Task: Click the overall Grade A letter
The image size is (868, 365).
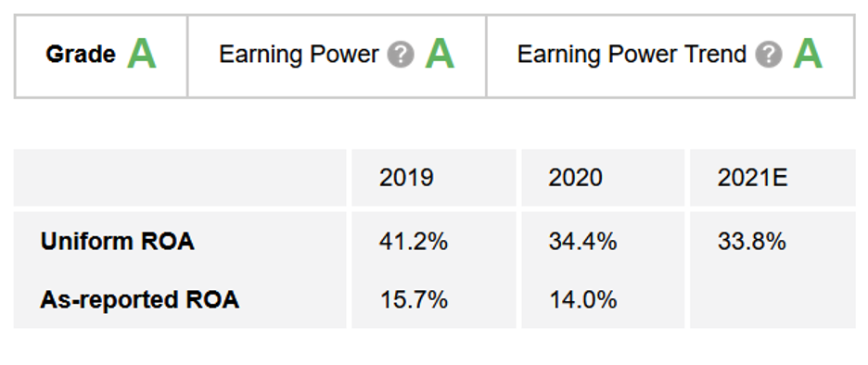Action: click(x=142, y=55)
